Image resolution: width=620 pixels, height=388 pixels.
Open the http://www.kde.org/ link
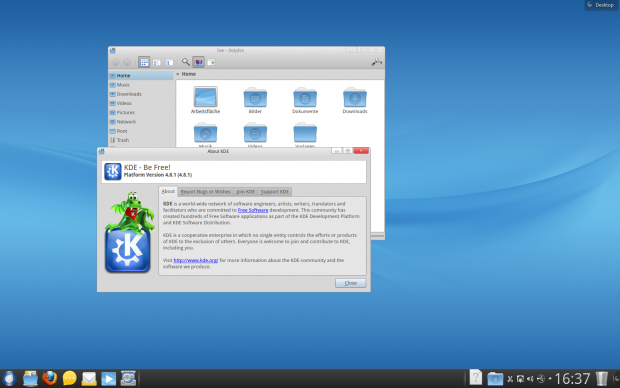196,260
